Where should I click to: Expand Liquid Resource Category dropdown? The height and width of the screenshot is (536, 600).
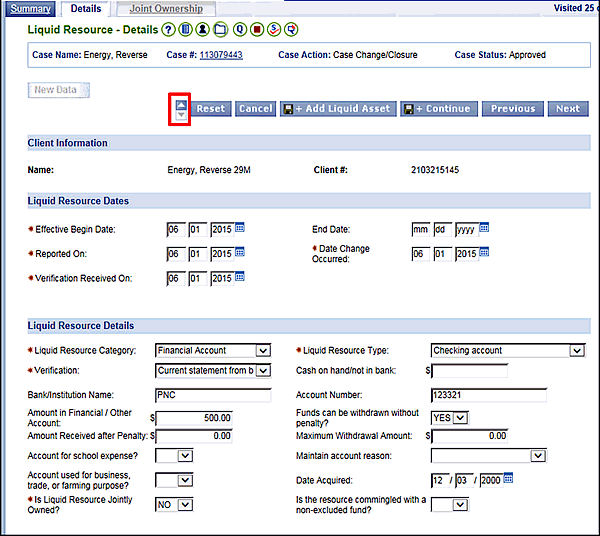(263, 350)
